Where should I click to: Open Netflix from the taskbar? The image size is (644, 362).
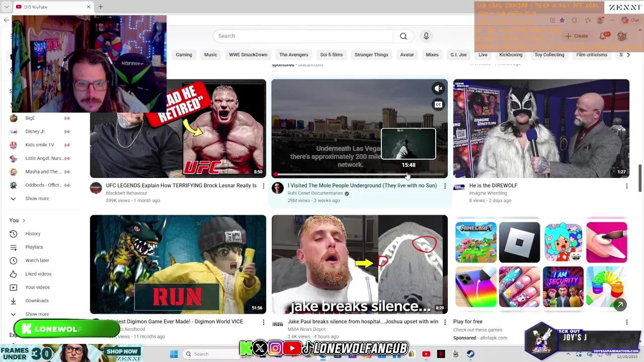click(x=441, y=354)
